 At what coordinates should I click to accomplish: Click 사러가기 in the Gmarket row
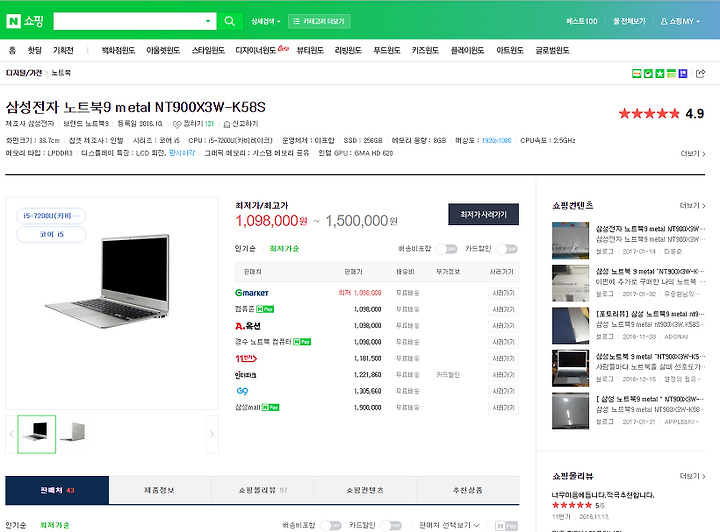tap(503, 293)
